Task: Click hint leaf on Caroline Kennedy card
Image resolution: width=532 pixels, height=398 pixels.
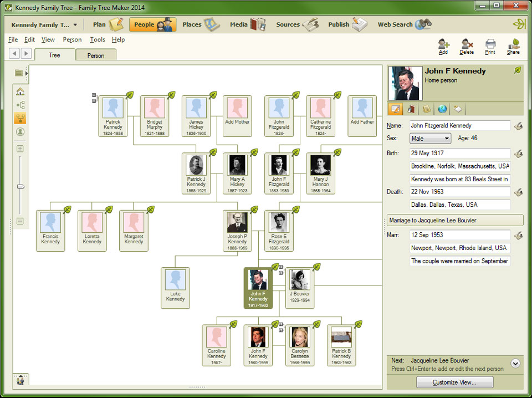Action: 233,324
